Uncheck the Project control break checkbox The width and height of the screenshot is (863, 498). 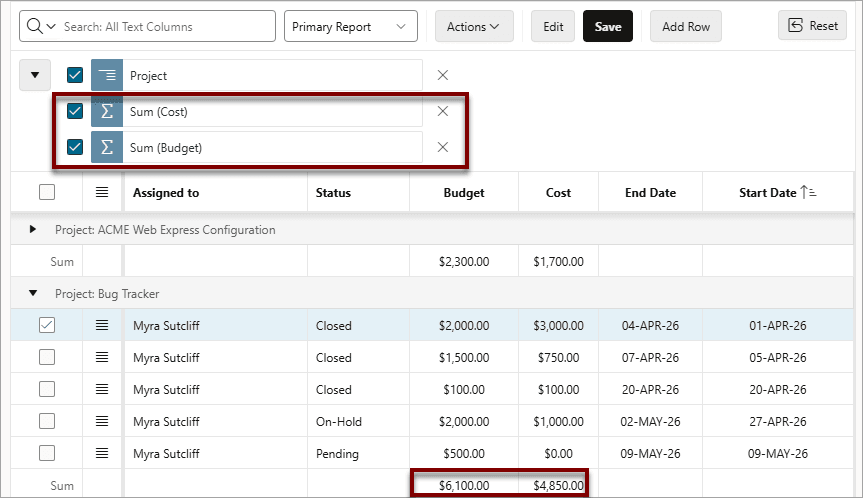pos(75,75)
